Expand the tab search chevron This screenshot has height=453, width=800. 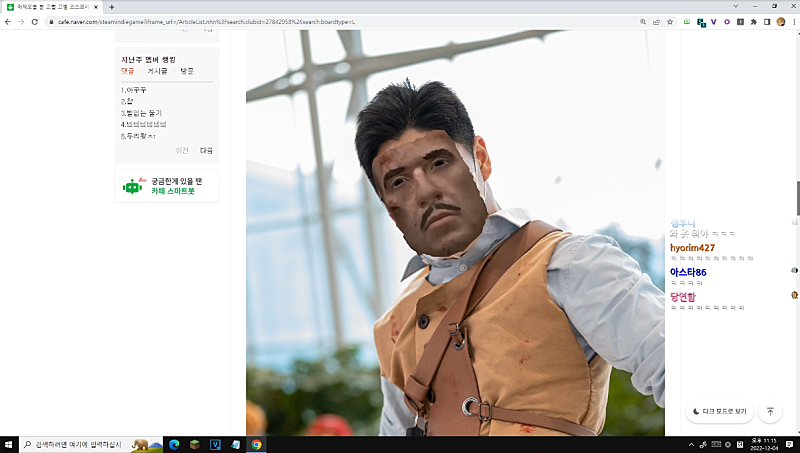click(736, 6)
